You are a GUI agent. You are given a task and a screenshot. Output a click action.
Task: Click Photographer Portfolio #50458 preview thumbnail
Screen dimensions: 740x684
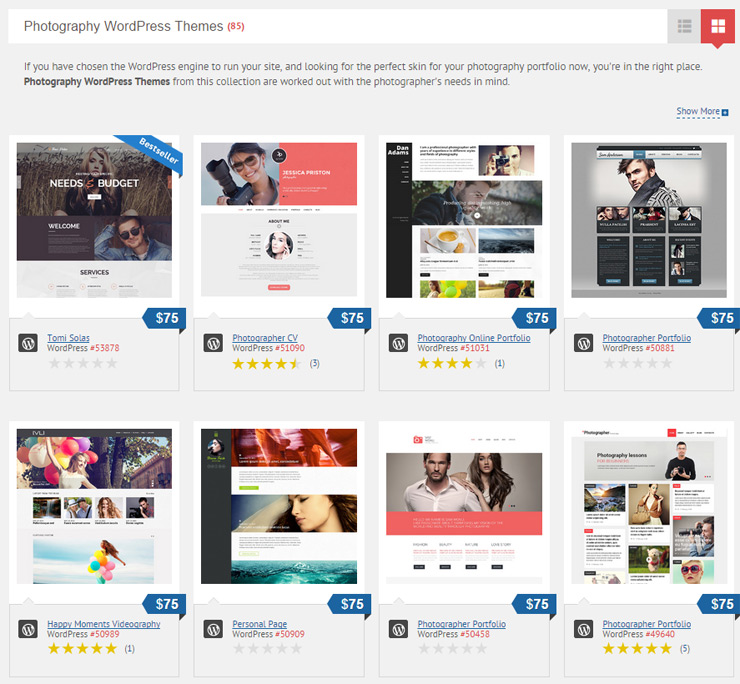click(x=464, y=507)
